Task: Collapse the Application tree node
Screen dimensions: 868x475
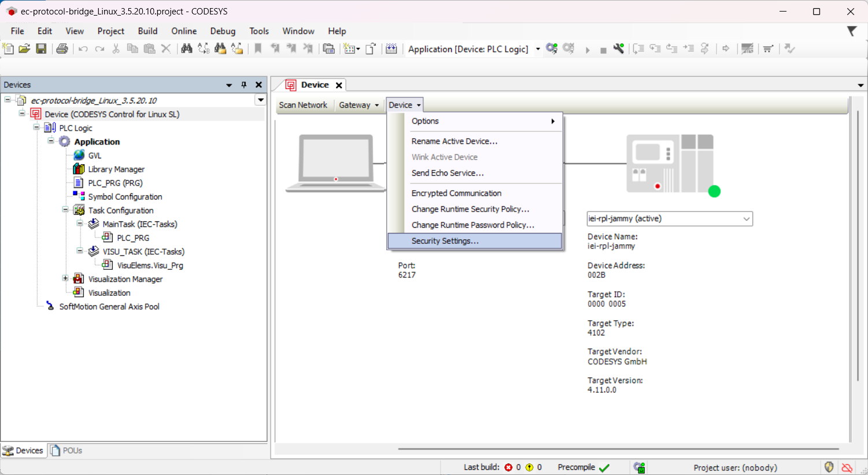Action: (51, 141)
